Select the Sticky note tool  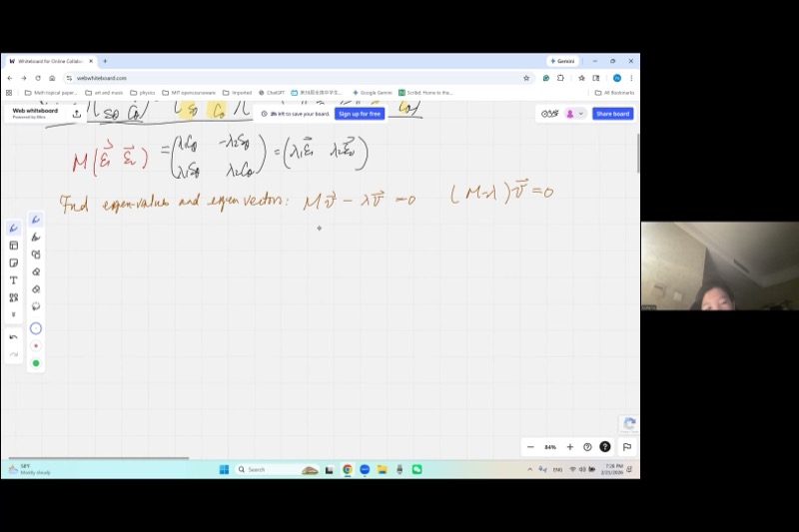click(14, 263)
